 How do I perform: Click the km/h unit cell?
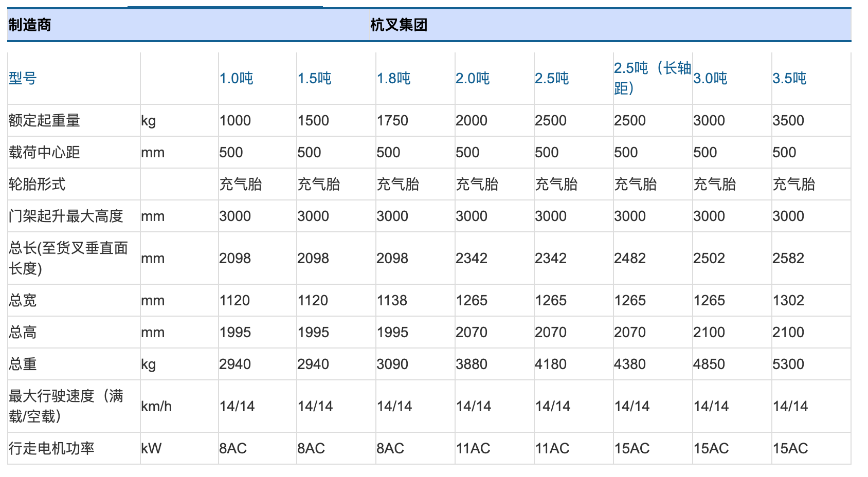156,407
